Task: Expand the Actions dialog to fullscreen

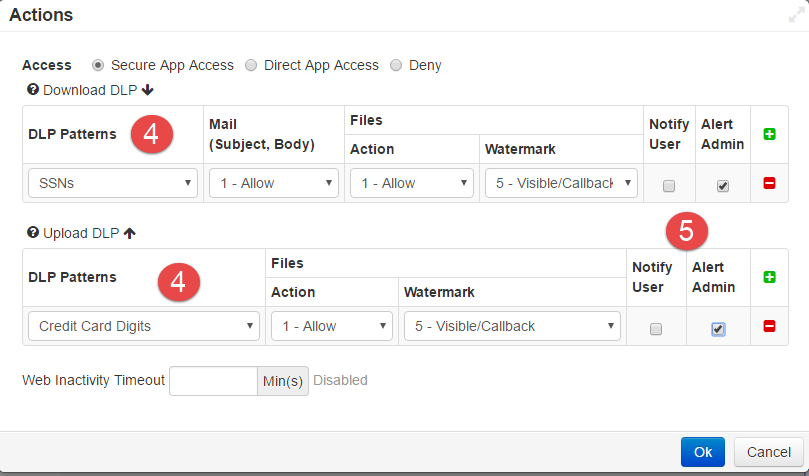Action: point(797,15)
